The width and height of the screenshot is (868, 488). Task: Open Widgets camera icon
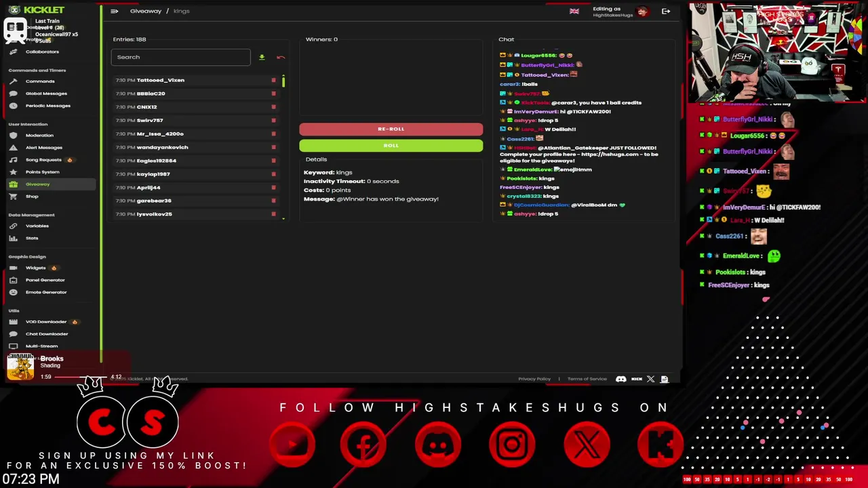pyautogui.click(x=14, y=268)
